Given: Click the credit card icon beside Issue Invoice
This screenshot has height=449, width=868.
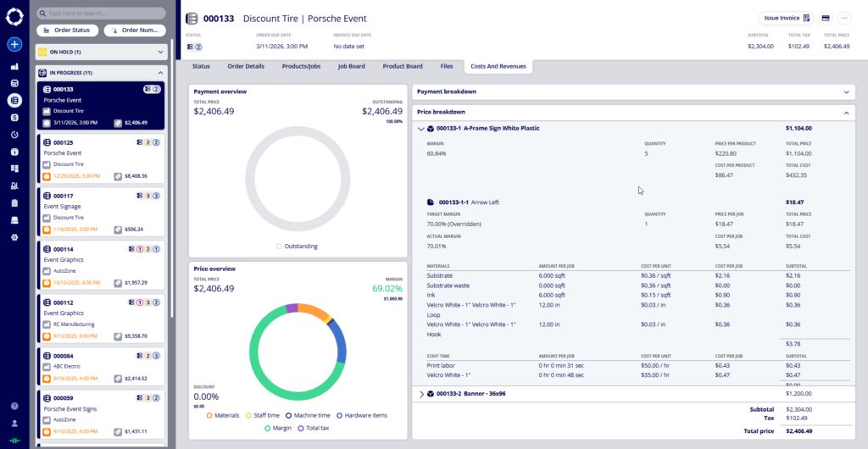Looking at the screenshot, I should pos(826,18).
